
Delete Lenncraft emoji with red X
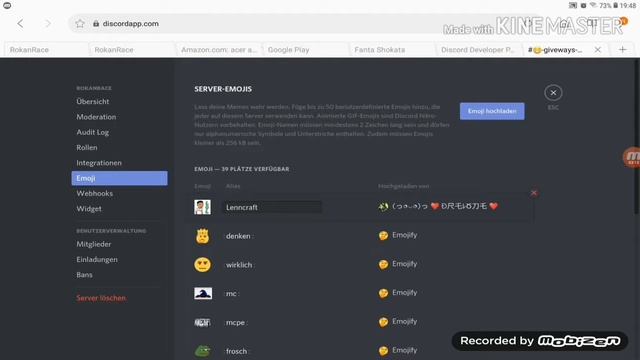click(533, 193)
